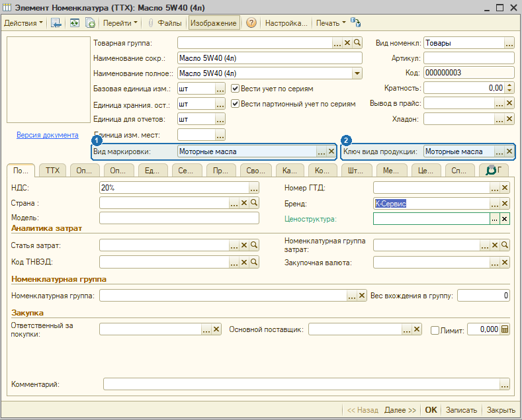Click the magnifier in Товарная группа field
Viewport: 522px width, 420px height.
click(x=357, y=42)
